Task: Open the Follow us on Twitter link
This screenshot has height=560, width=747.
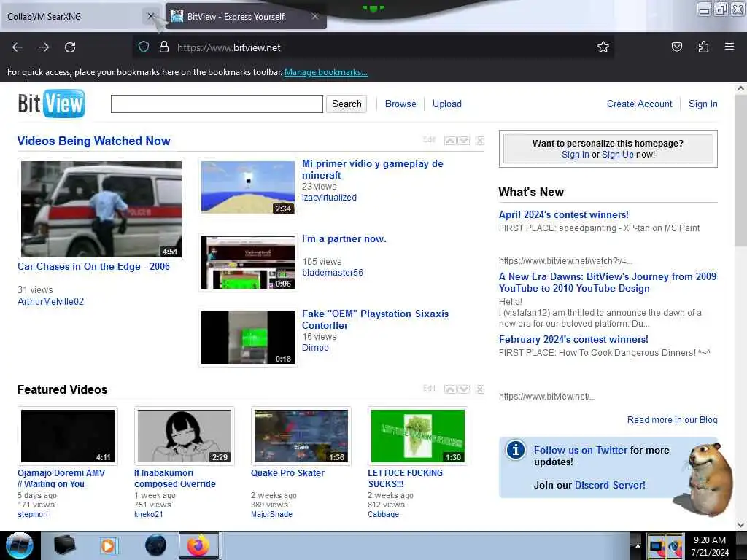Action: click(x=581, y=450)
